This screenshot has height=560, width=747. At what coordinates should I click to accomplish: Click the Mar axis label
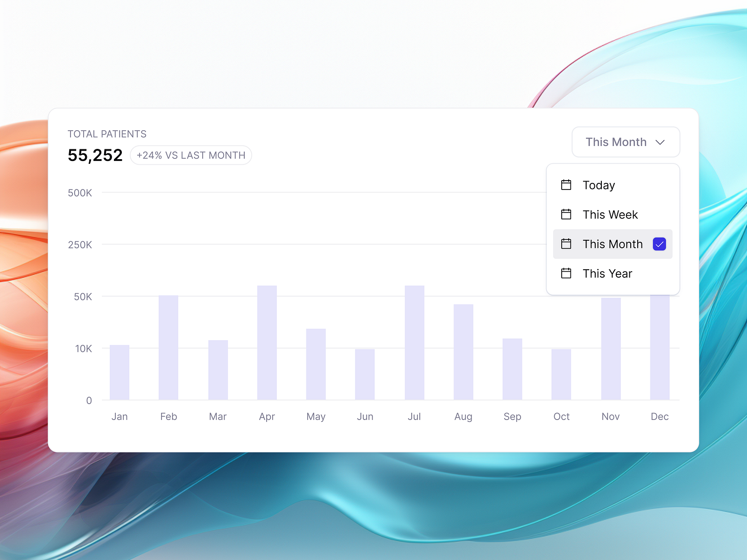[x=218, y=417]
